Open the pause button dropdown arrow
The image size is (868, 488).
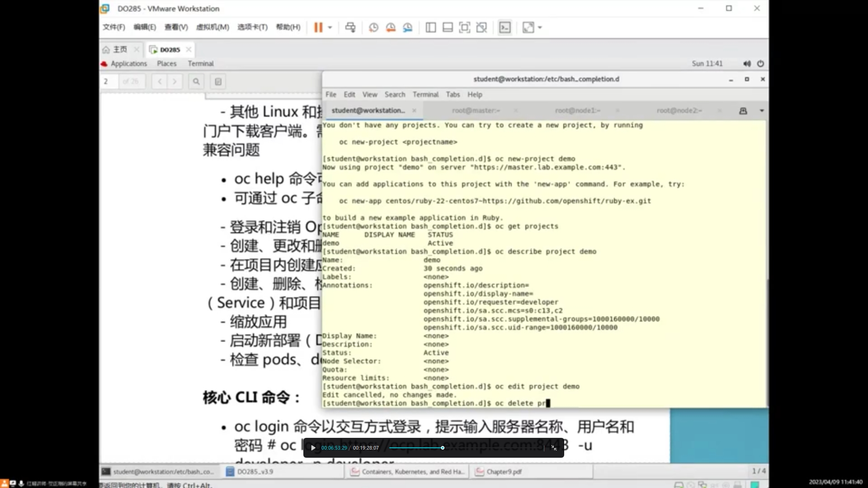330,28
